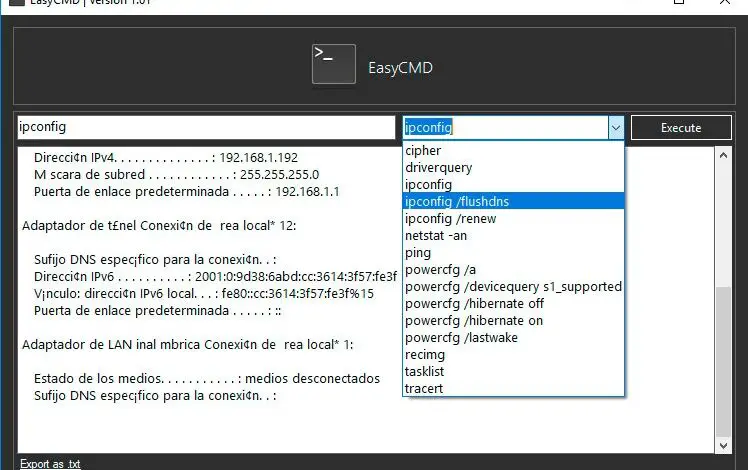This screenshot has height=470, width=748.
Task: Select powercfg /hibernate on option
Action: 513,321
